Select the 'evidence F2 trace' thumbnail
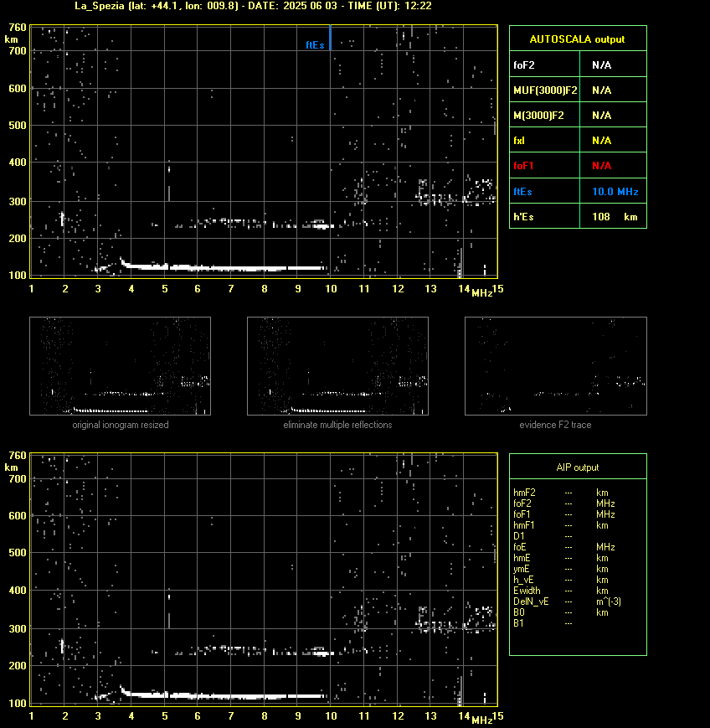Image resolution: width=710 pixels, height=728 pixels. [556, 366]
